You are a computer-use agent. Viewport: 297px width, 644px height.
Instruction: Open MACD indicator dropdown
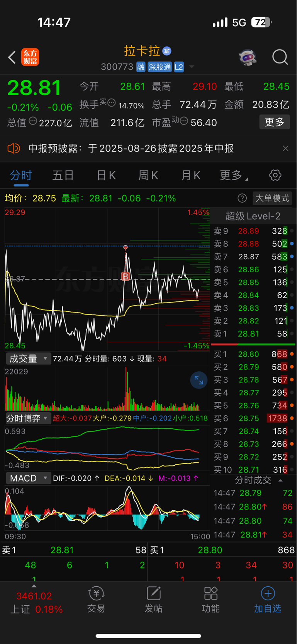29,478
